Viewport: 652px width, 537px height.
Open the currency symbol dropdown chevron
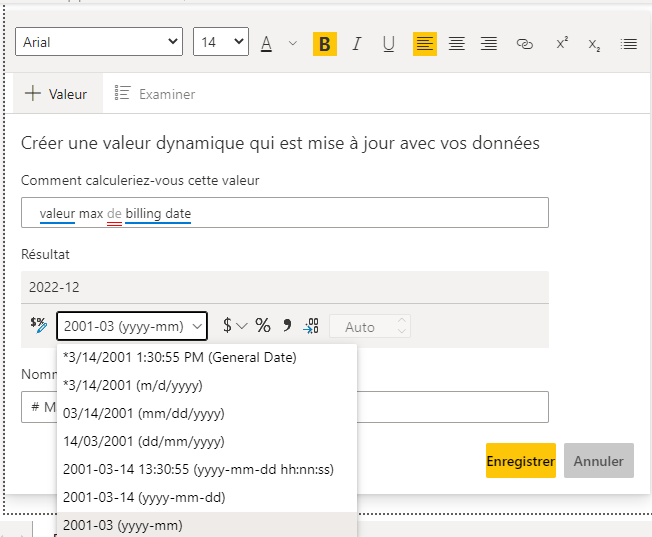(x=242, y=326)
